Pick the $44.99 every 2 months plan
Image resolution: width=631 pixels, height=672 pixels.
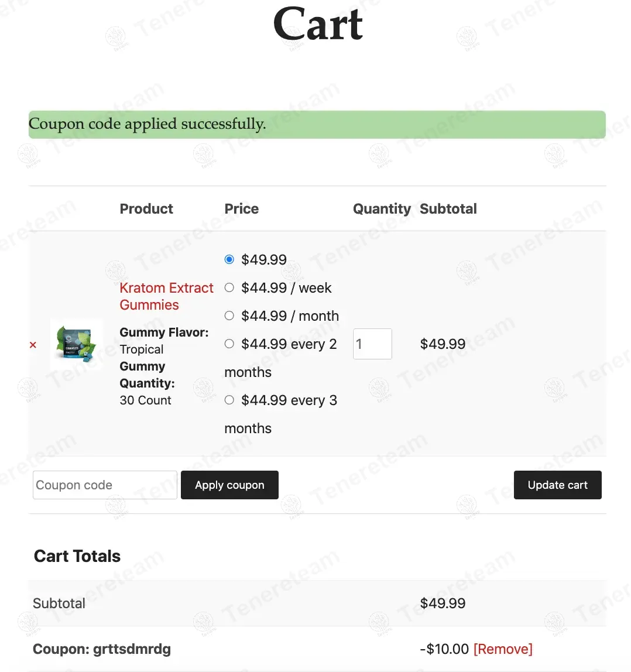click(x=229, y=344)
